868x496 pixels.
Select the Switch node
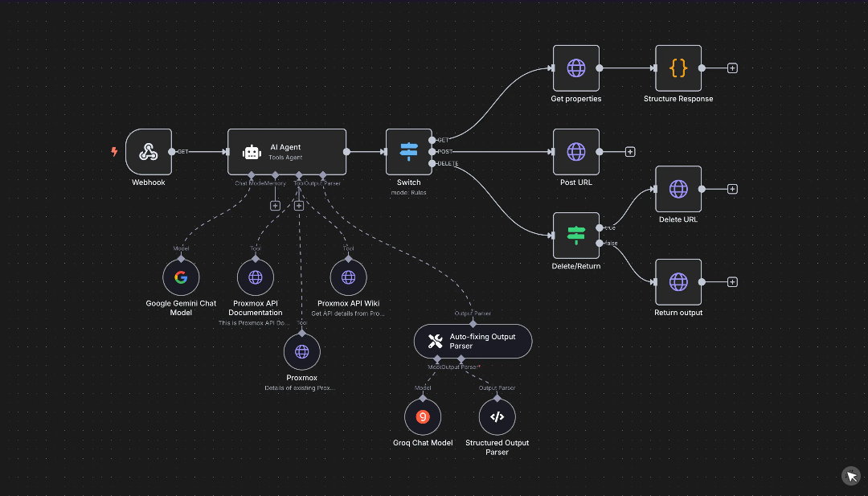[408, 152]
